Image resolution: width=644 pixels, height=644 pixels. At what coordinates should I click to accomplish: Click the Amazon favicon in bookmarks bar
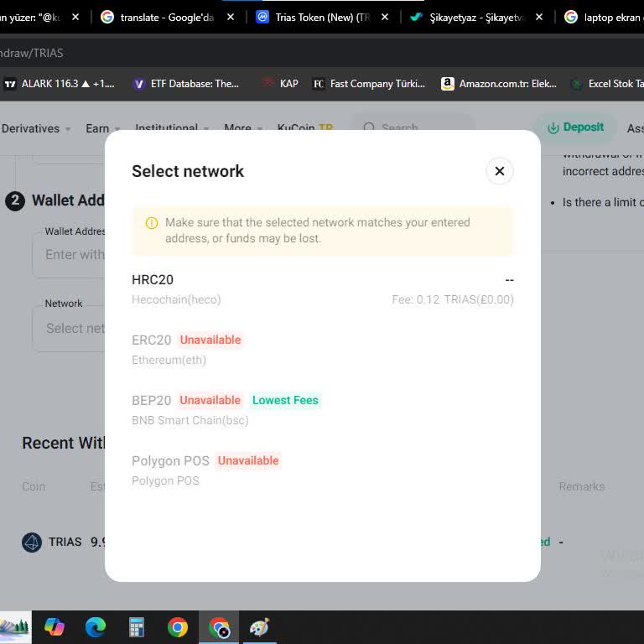click(447, 84)
